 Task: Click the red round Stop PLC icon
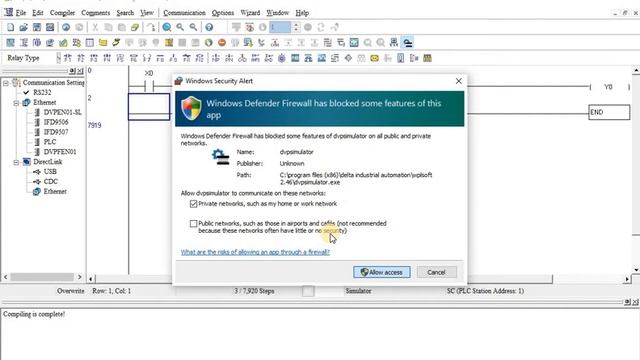(222, 42)
